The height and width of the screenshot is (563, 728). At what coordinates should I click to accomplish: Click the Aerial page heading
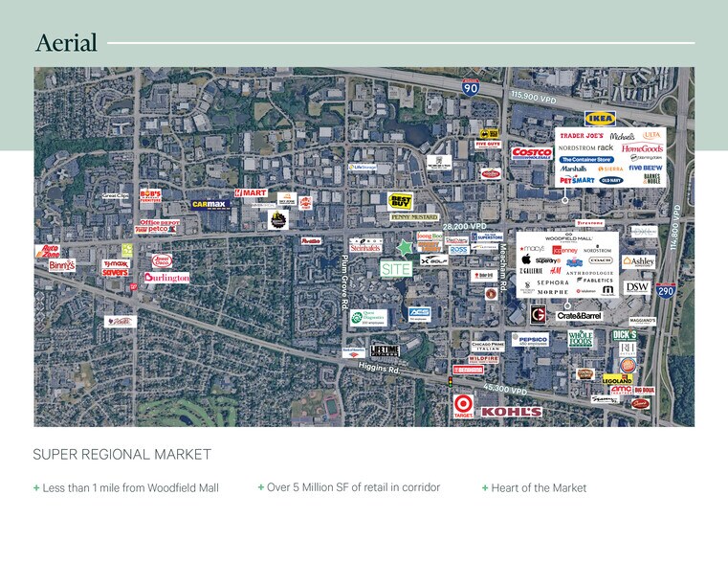click(66, 43)
